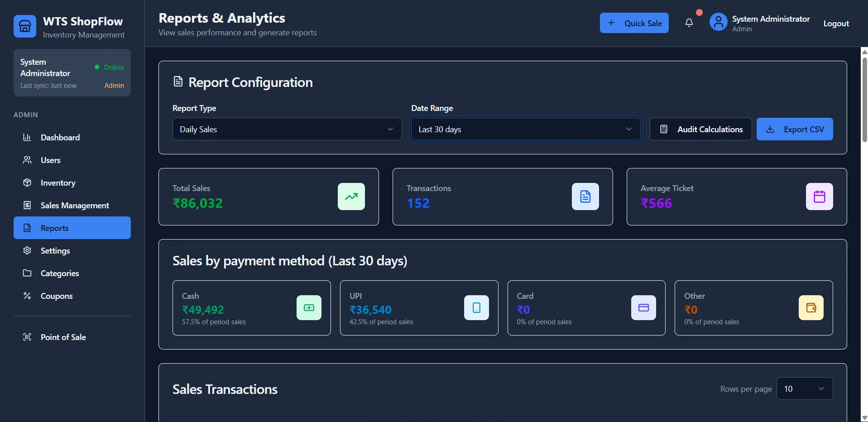Click the Coupons percent icon
This screenshot has width=868, height=422.
click(27, 296)
